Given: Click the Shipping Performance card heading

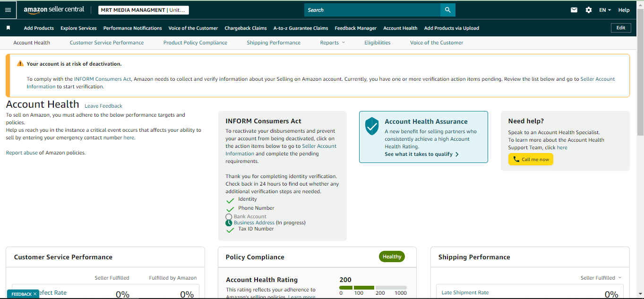Looking at the screenshot, I should 474,257.
